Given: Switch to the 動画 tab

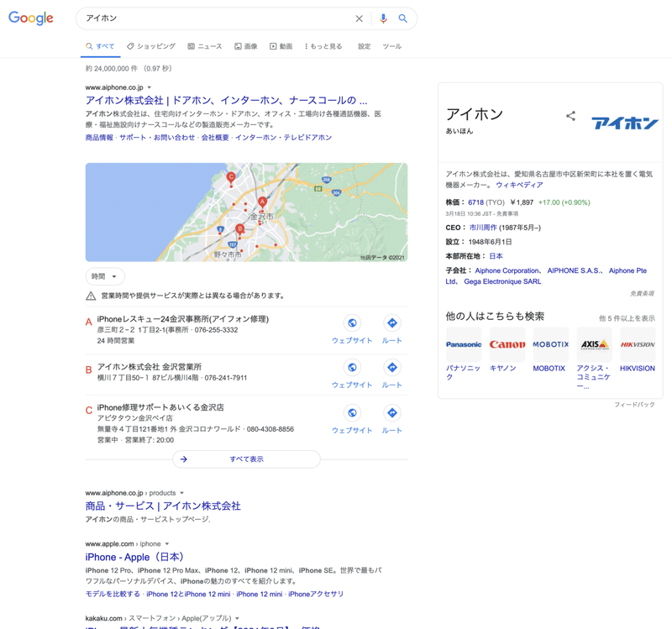Looking at the screenshot, I should [281, 46].
